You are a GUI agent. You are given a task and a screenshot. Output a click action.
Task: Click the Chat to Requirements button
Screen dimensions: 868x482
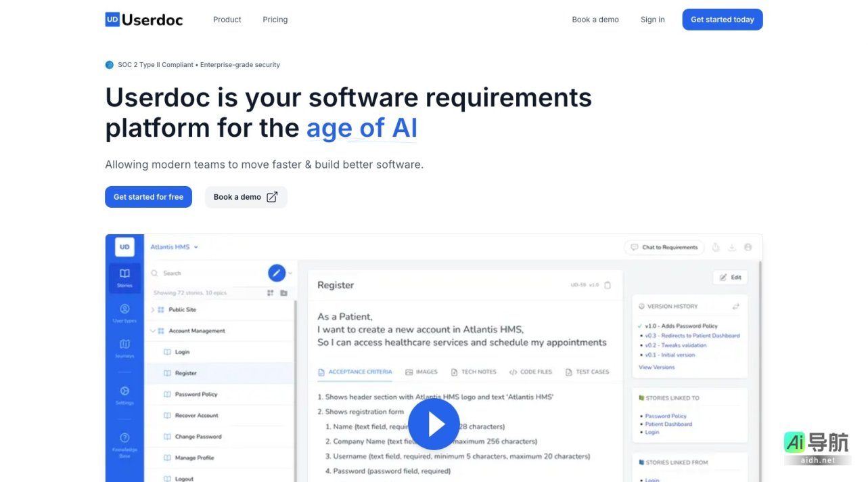[664, 247]
